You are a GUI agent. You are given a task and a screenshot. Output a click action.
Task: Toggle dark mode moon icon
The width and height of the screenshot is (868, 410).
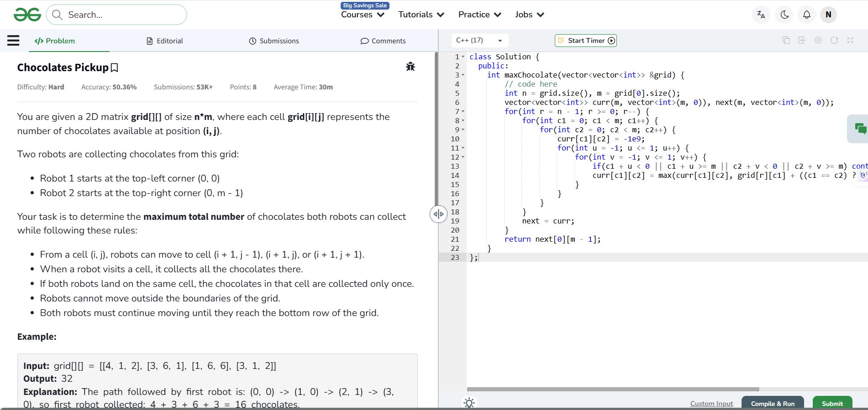coord(784,15)
